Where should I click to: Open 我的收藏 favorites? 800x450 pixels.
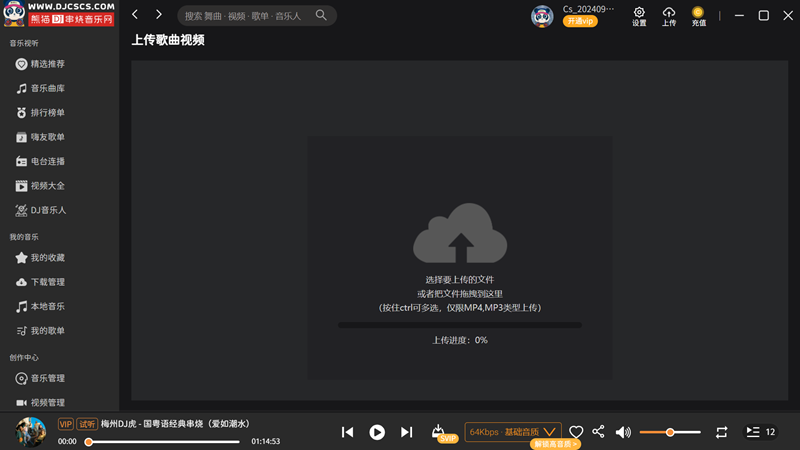pyautogui.click(x=40, y=258)
